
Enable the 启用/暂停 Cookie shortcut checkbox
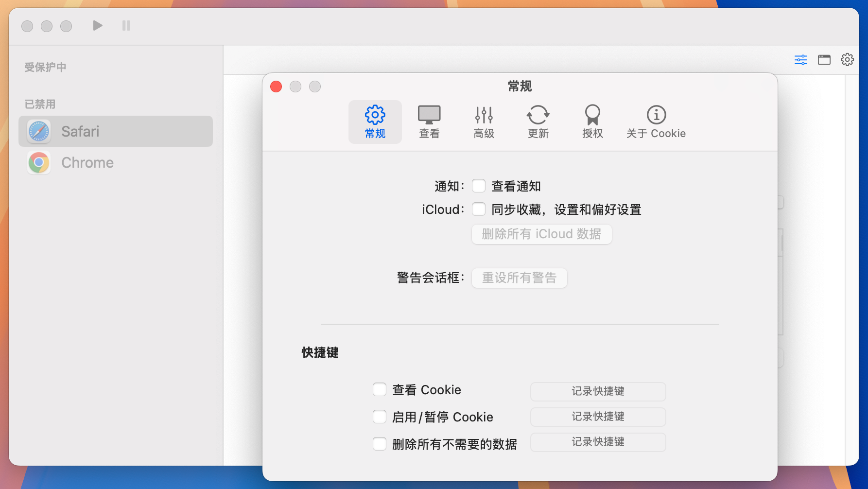coord(380,417)
